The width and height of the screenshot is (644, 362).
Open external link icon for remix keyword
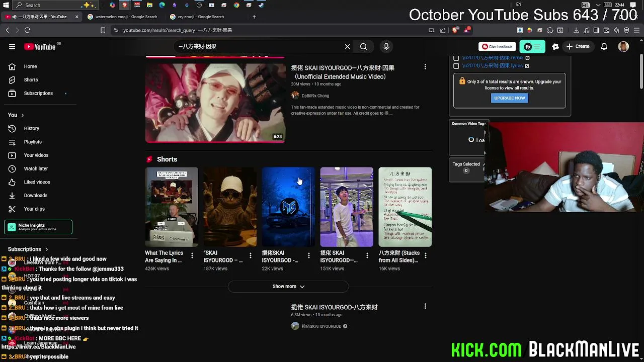point(527,58)
